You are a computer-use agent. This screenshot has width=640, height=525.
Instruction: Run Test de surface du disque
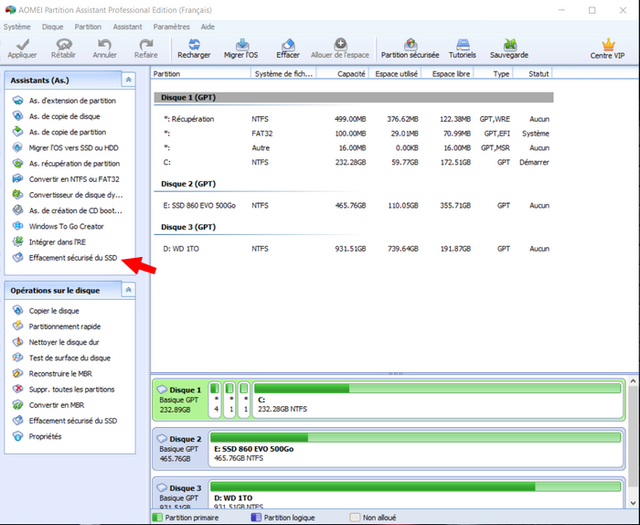(x=69, y=358)
